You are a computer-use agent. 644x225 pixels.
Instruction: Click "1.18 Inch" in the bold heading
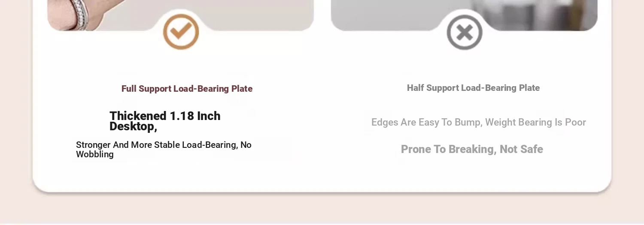pyautogui.click(x=195, y=116)
